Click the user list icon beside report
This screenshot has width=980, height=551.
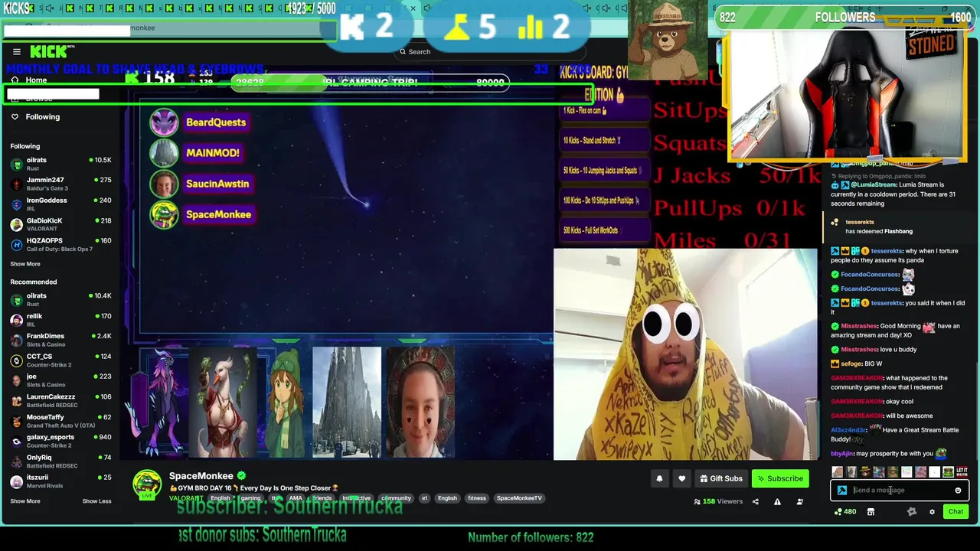[x=799, y=502]
